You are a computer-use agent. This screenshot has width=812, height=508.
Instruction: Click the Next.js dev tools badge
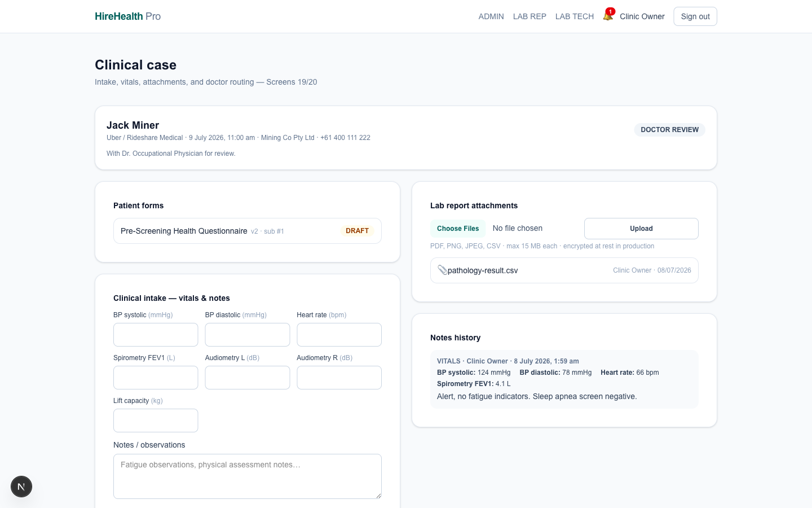click(x=21, y=487)
